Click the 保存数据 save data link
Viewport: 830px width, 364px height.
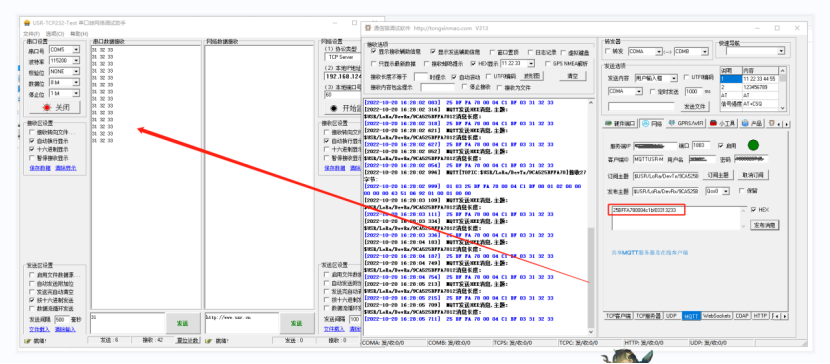pyautogui.click(x=40, y=168)
